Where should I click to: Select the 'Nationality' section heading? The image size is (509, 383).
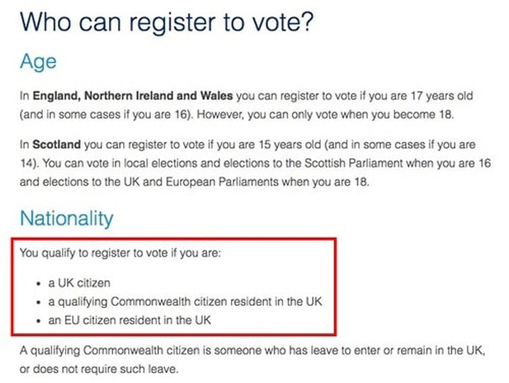point(67,219)
